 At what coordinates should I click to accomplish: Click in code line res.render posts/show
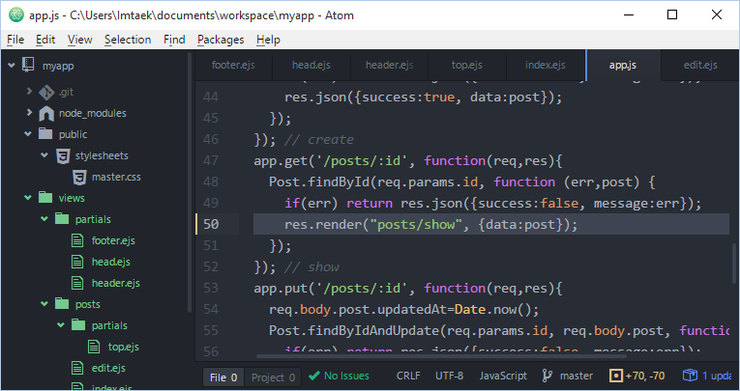[430, 224]
